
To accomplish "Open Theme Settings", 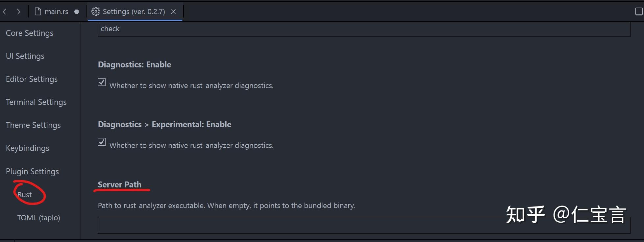I will pos(33,125).
